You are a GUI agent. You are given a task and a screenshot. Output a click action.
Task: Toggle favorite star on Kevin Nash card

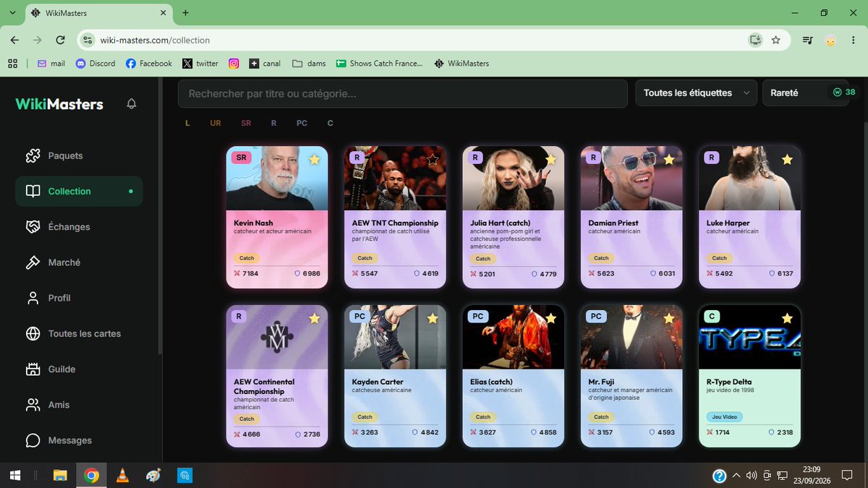[314, 159]
